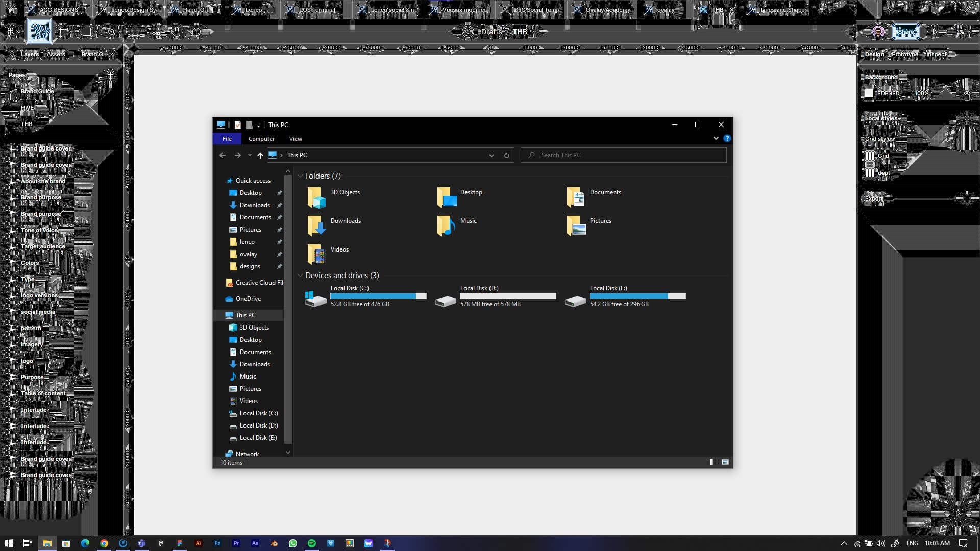This screenshot has width=980, height=551.
Task: Select the Figma Text tool
Action: pyautogui.click(x=135, y=32)
